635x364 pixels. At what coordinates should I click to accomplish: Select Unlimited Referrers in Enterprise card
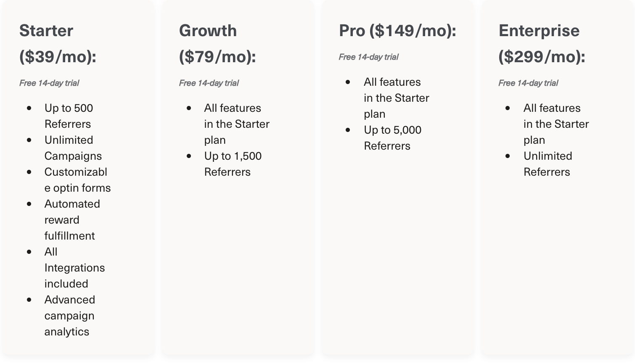[548, 164]
